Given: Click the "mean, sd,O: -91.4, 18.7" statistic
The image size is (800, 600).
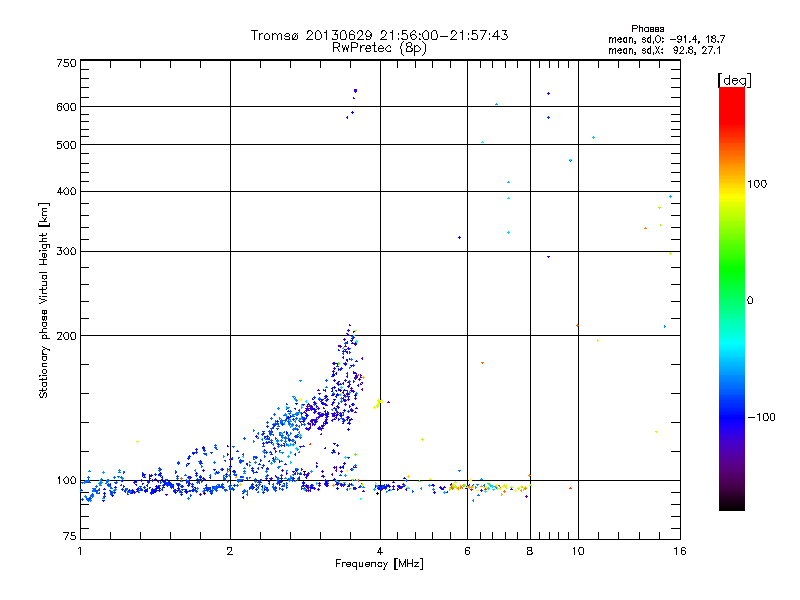Looking at the screenshot, I should click(666, 39).
